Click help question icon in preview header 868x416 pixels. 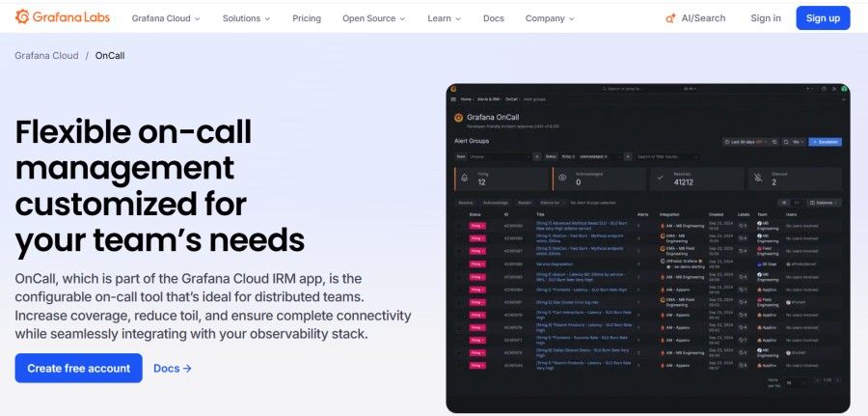[825, 89]
